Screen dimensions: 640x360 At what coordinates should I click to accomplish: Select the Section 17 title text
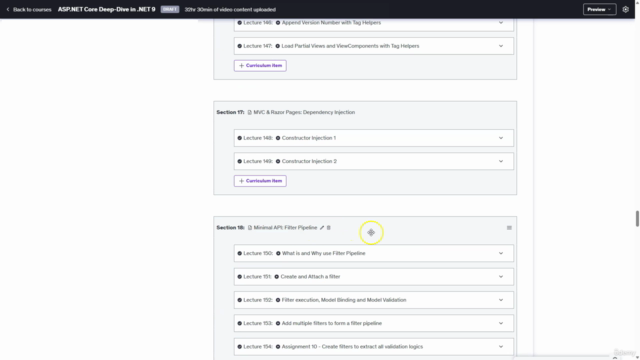[x=304, y=112]
